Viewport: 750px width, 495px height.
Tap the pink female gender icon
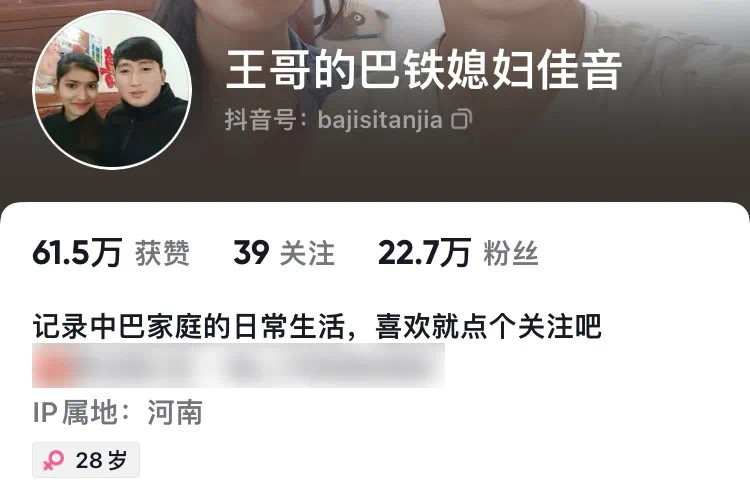coord(53,460)
